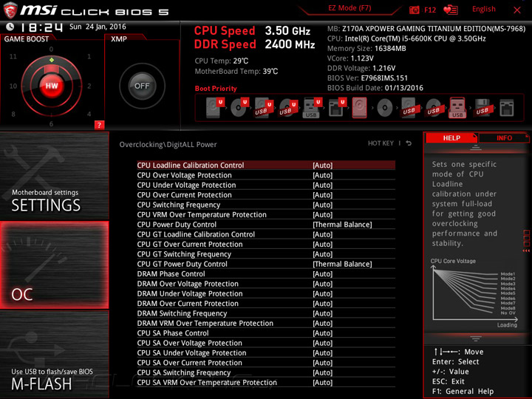Open CPU GT Over Current Protection setting
Screen dimensions: 532x399
click(266, 244)
